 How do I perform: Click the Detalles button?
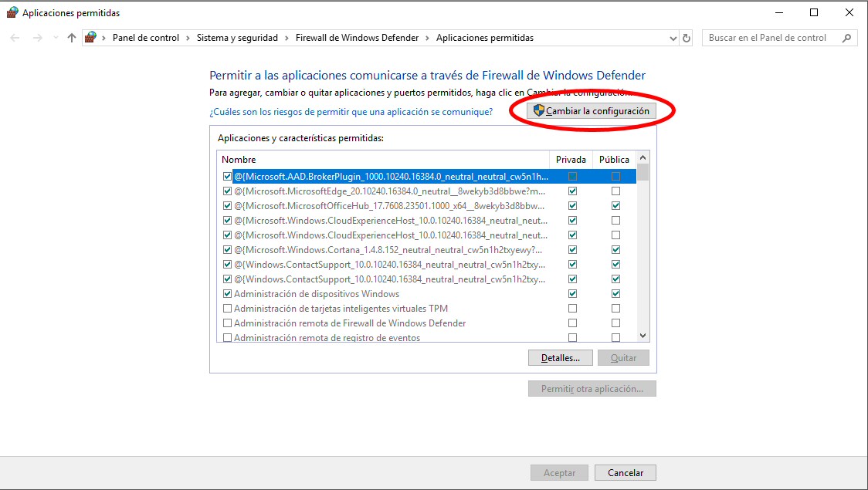pyautogui.click(x=560, y=358)
